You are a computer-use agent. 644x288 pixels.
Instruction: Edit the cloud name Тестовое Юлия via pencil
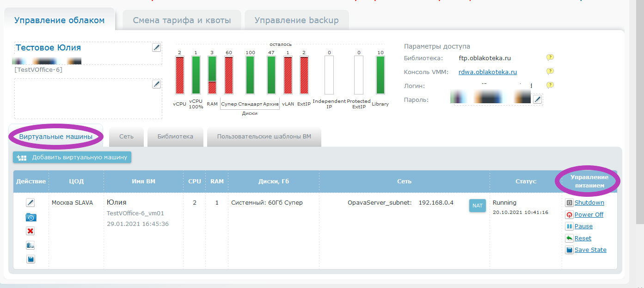(x=156, y=47)
